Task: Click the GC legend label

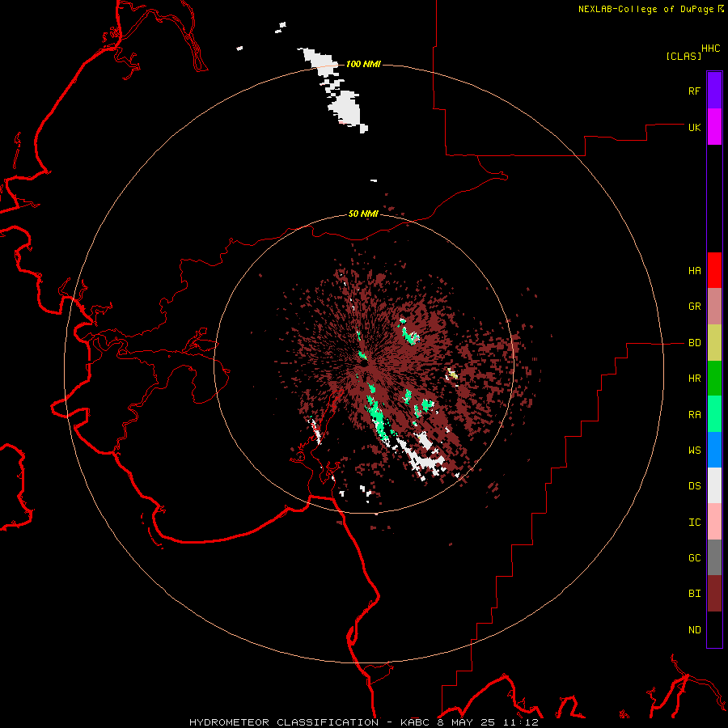Action: 694,558
